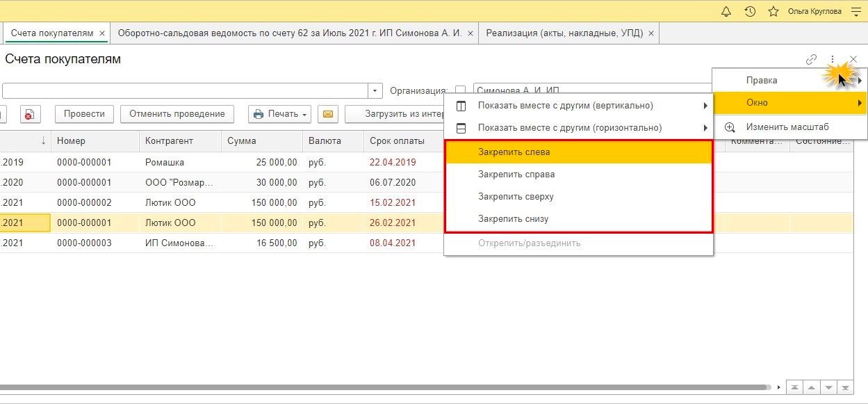The image size is (868, 404).
Task: Open the history clock icon
Action: tap(750, 11)
